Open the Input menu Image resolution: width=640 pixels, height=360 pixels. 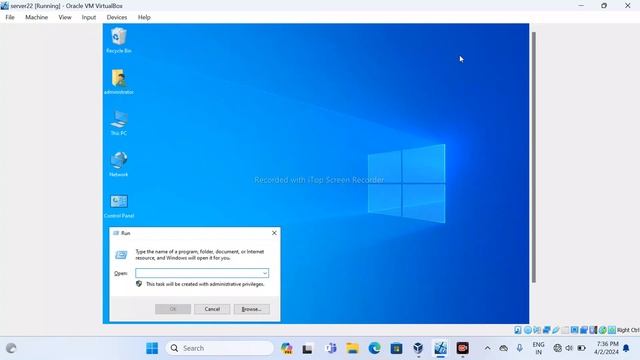tap(89, 17)
